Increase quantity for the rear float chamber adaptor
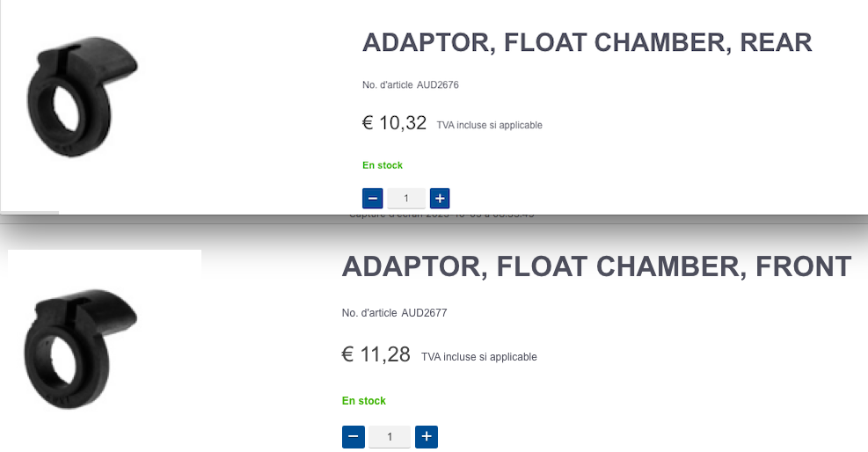The height and width of the screenshot is (452, 868). click(x=440, y=199)
